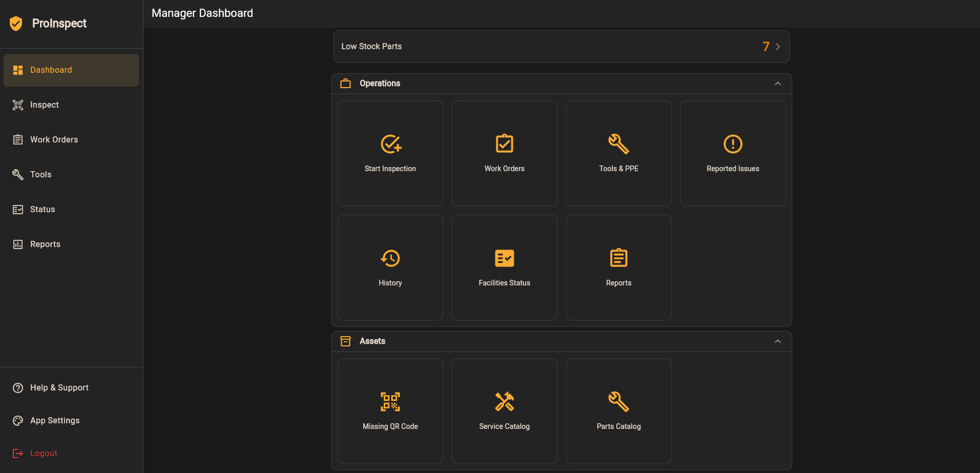The image size is (980, 473).
Task: Open Work Orders from the Operations grid
Action: (x=504, y=145)
